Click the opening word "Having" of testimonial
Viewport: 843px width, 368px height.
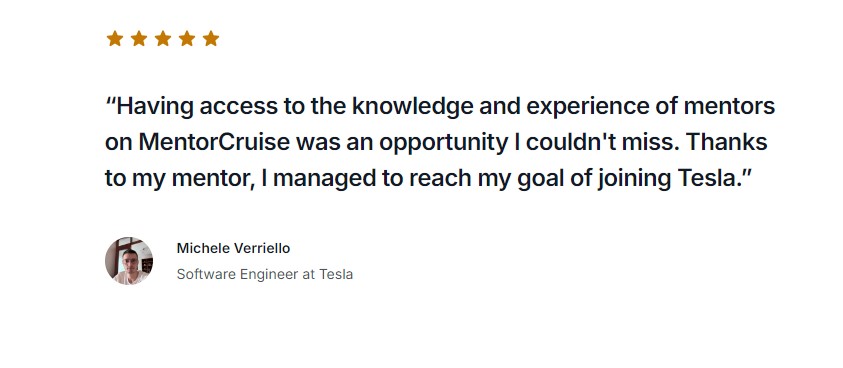click(152, 107)
